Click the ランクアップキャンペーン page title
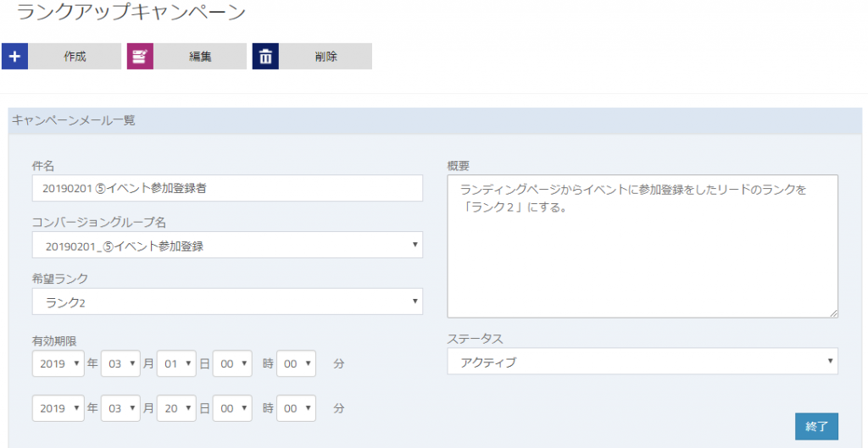The width and height of the screenshot is (868, 448). pyautogui.click(x=131, y=12)
